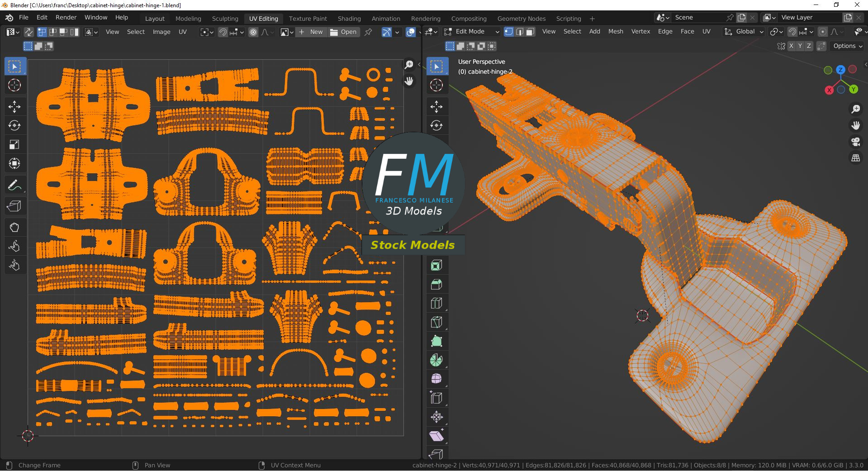
Task: Enable UV vertex selection mode
Action: coord(42,32)
